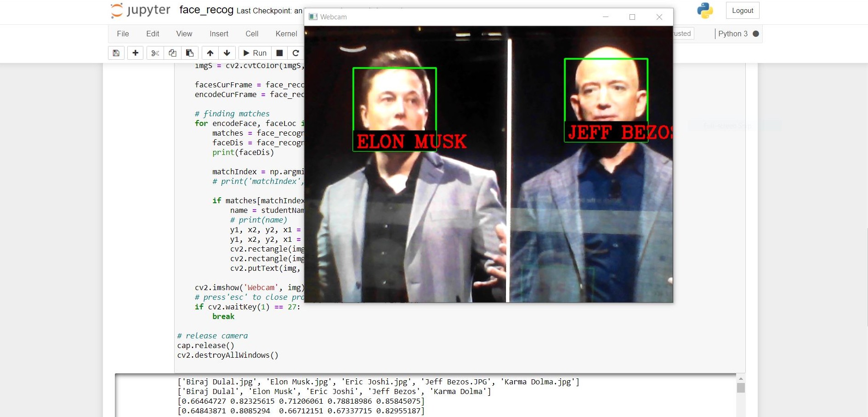Click the Logout button
The width and height of the screenshot is (868, 417).
pyautogui.click(x=743, y=11)
